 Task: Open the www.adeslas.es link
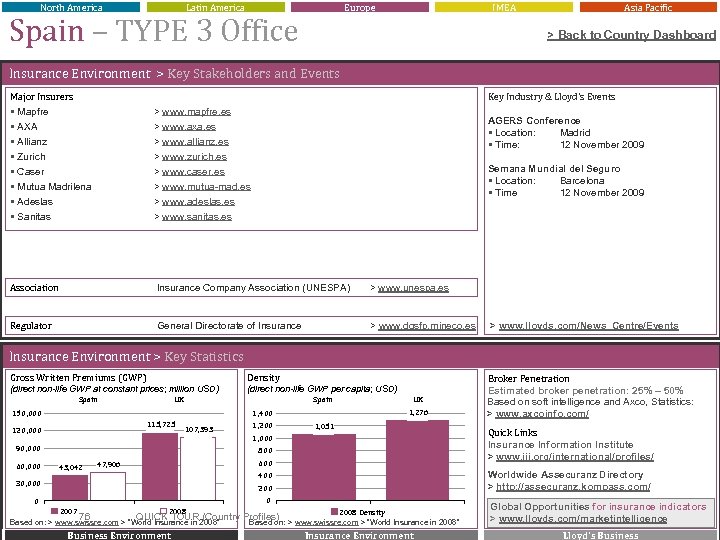click(x=198, y=202)
